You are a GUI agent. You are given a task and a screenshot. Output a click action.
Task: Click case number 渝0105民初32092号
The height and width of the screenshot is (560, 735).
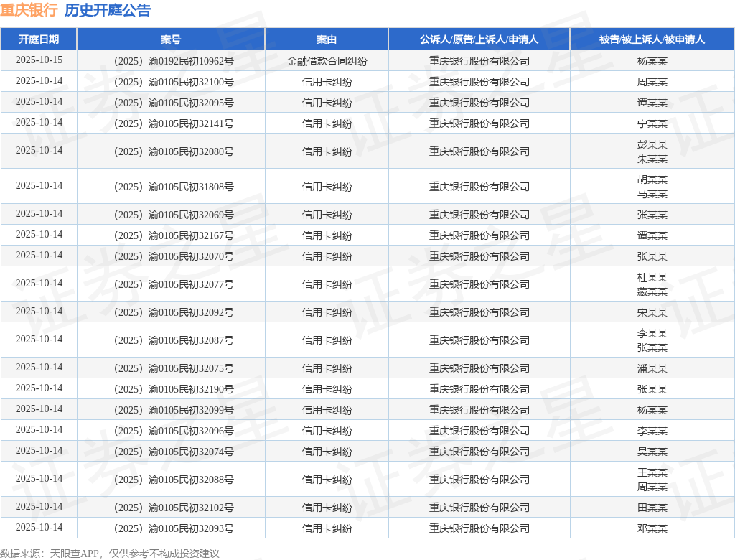tap(191, 312)
